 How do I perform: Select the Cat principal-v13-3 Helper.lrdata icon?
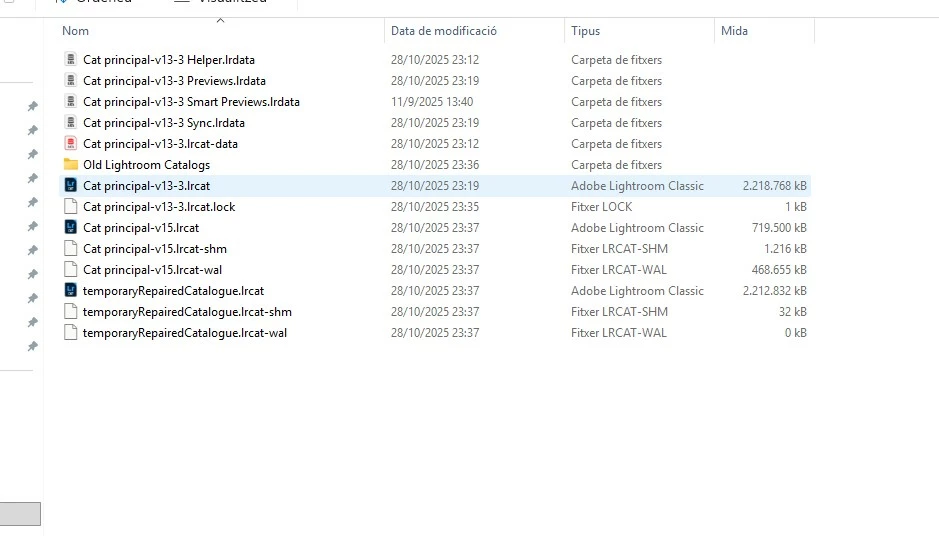pyautogui.click(x=71, y=59)
